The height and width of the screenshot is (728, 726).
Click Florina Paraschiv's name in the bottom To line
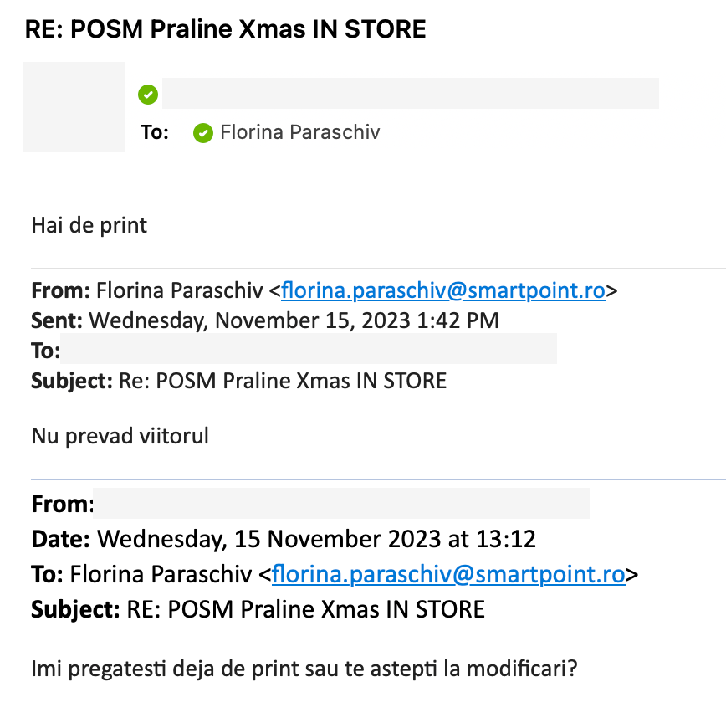pos(161,574)
